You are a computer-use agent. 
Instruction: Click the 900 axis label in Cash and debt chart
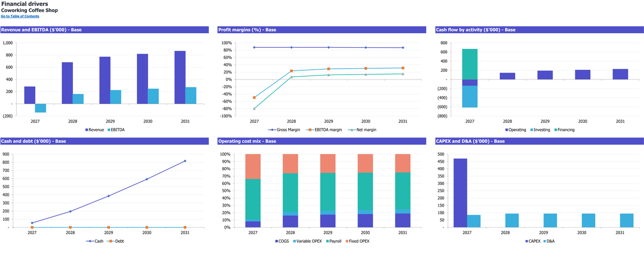pyautogui.click(x=6, y=155)
